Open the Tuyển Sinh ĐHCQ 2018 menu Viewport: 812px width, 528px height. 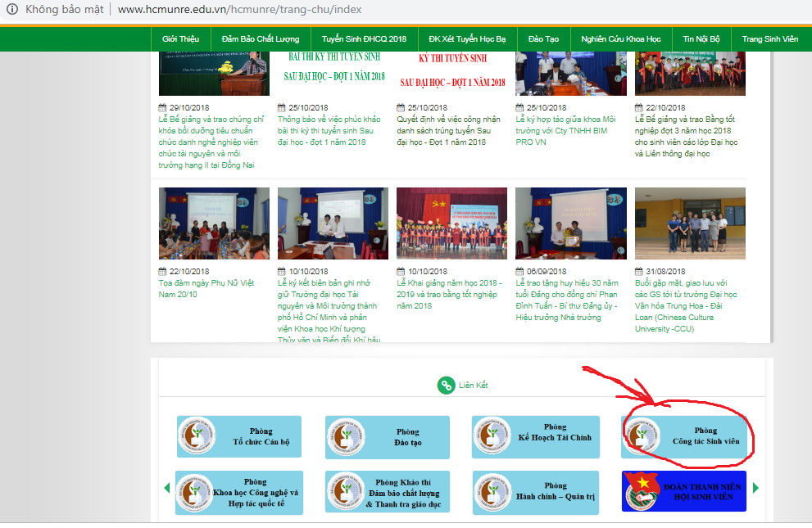point(364,38)
